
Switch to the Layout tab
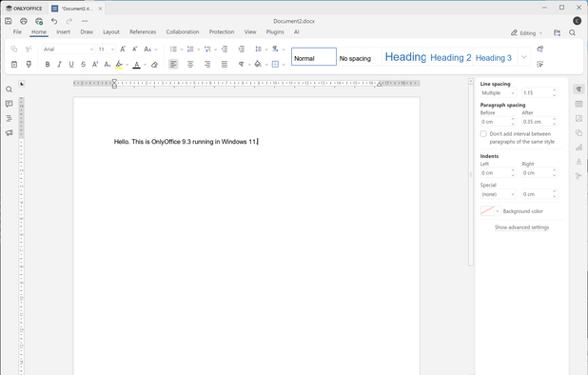111,31
